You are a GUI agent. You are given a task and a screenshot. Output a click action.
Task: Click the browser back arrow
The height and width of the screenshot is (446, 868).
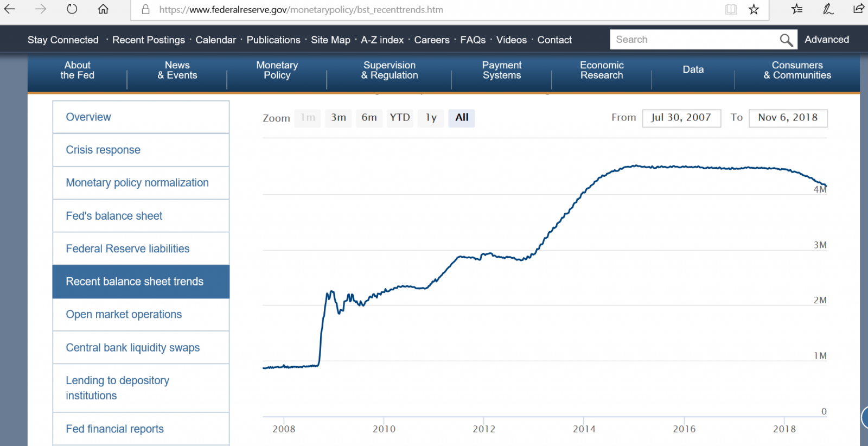[10, 9]
